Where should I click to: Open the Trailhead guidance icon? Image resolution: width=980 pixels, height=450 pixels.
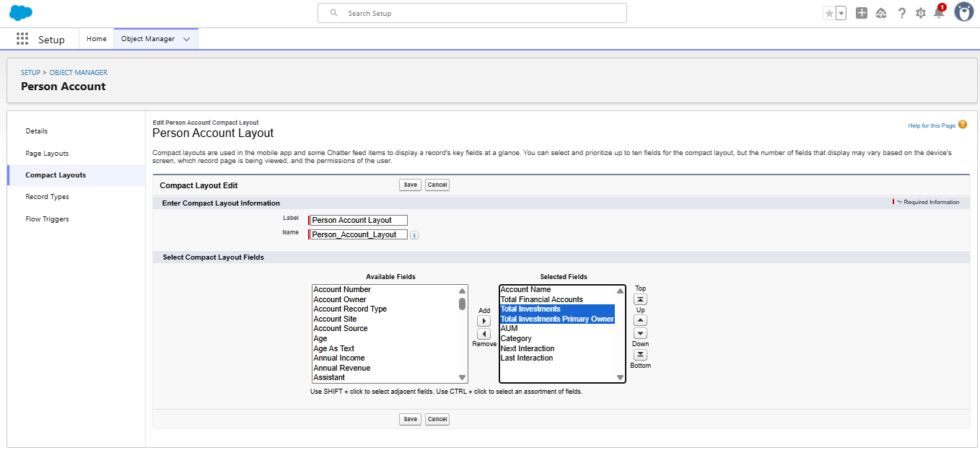click(881, 13)
